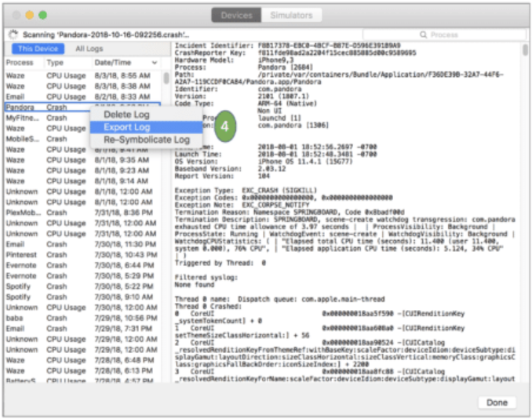Click the scanning progress spinner icon
Viewport: 532px width, 419px height.
12,35
